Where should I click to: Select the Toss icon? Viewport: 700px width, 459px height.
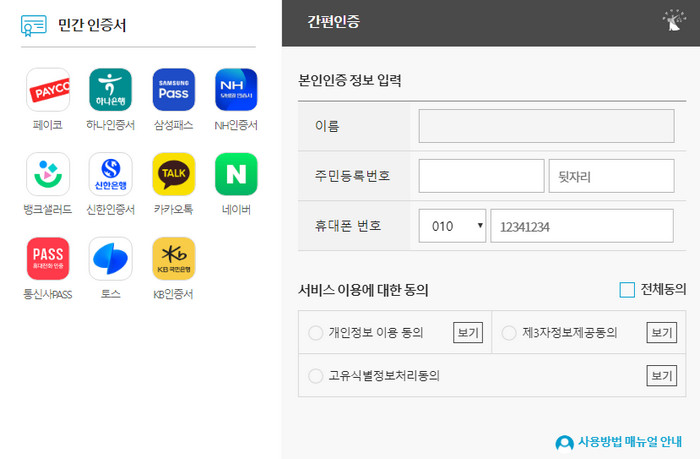(110, 259)
